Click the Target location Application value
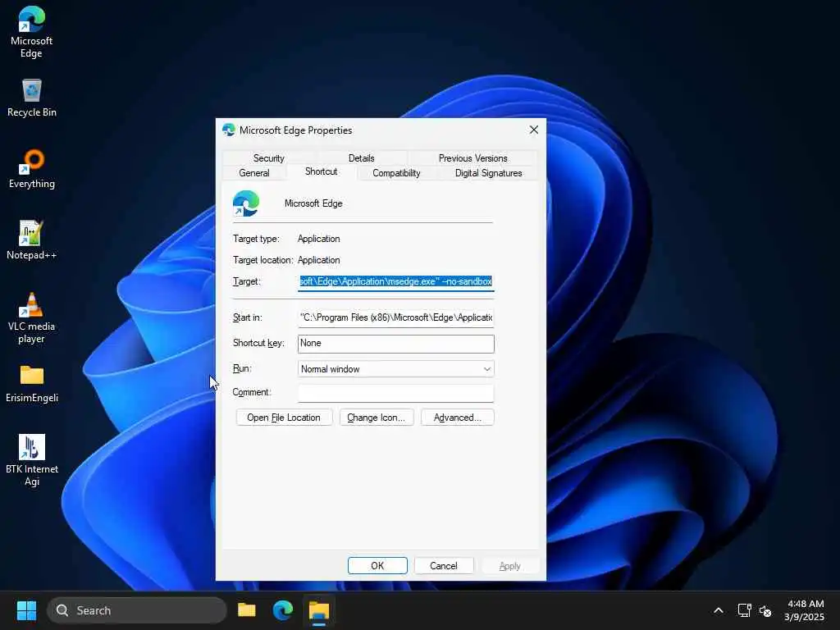 (319, 260)
